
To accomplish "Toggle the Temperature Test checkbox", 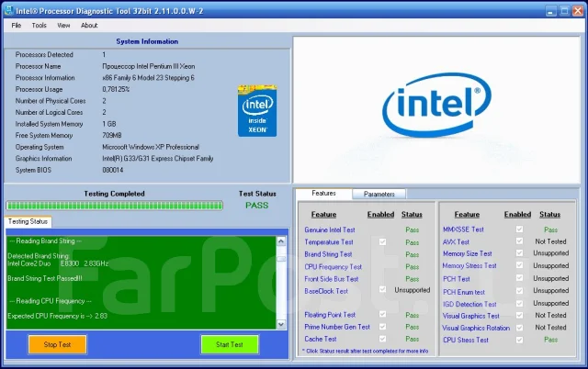I will coord(382,241).
